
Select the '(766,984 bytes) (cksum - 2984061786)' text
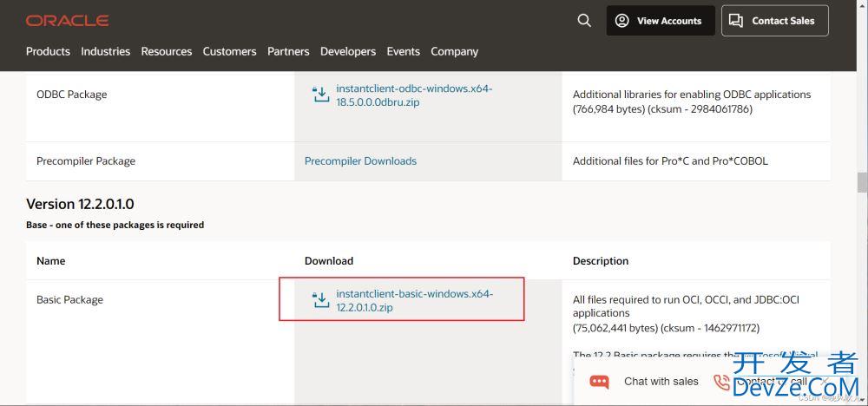[662, 109]
